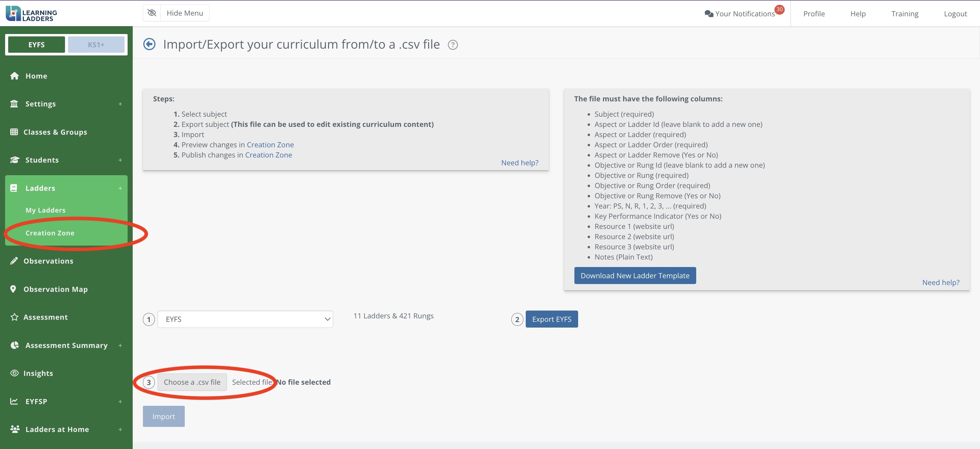Toggle the Hide Menu button

pos(176,13)
